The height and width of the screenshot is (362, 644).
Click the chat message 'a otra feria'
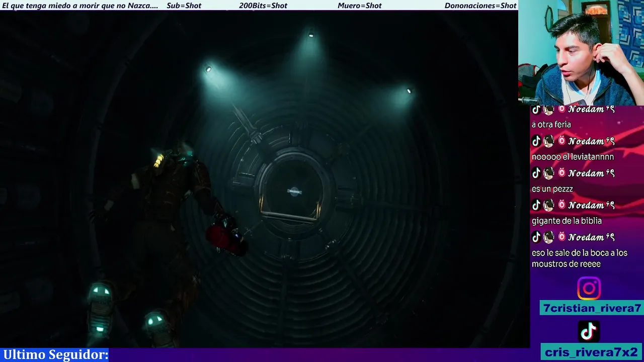click(551, 125)
